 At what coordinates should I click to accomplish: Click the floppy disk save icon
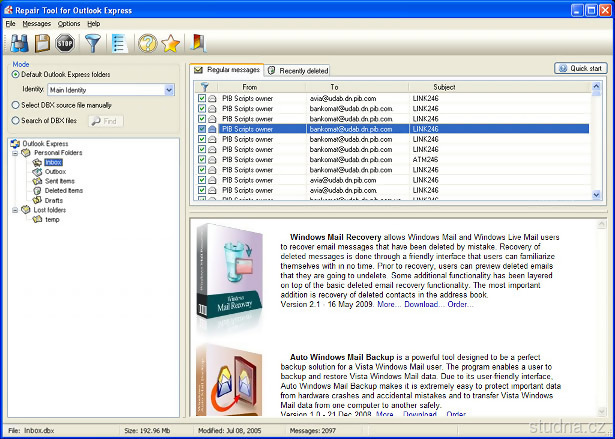tap(42, 43)
